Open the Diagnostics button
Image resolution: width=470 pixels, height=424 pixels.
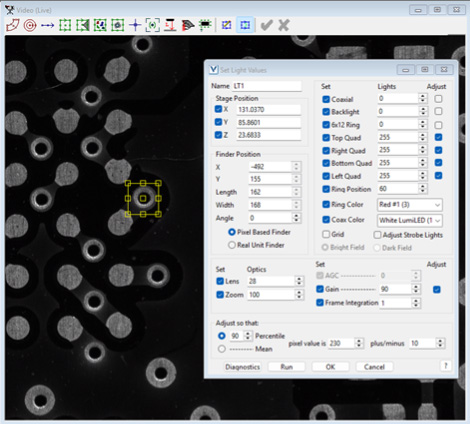click(242, 367)
